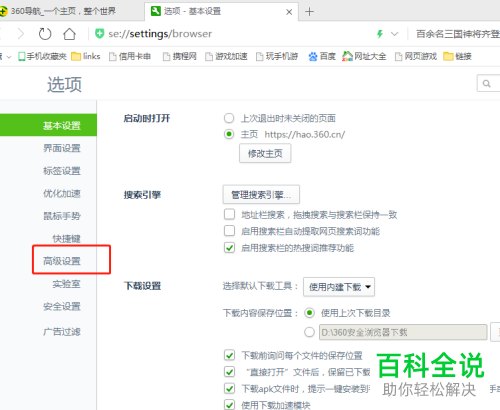Toggle 使用下载加速模块 checkbox
Viewport: 500px width, 410px height.
(x=229, y=405)
